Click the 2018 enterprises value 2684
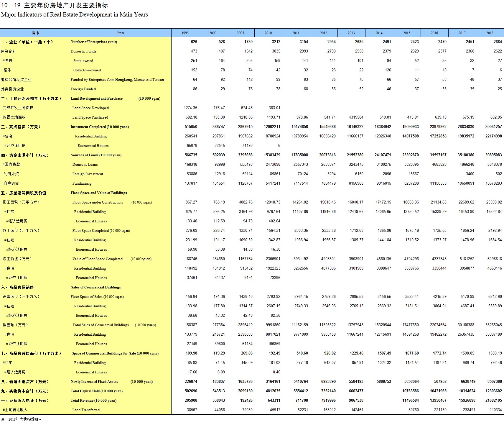The width and height of the screenshot is (504, 443). point(498,42)
